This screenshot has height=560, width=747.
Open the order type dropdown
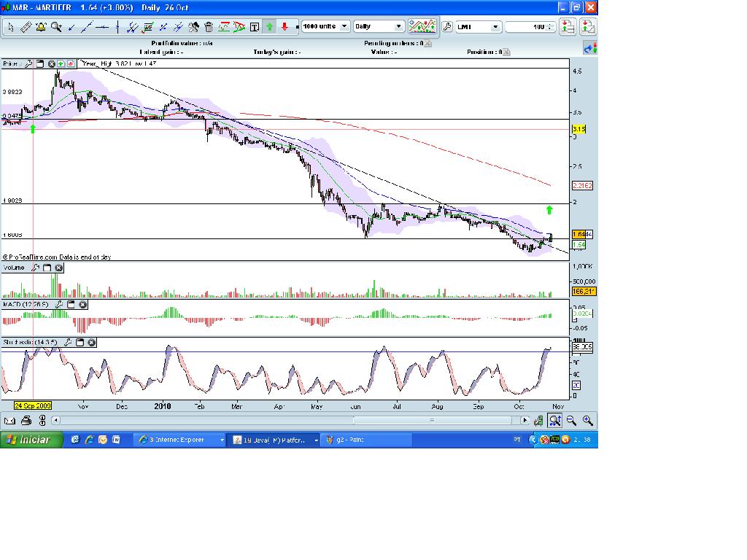point(479,27)
